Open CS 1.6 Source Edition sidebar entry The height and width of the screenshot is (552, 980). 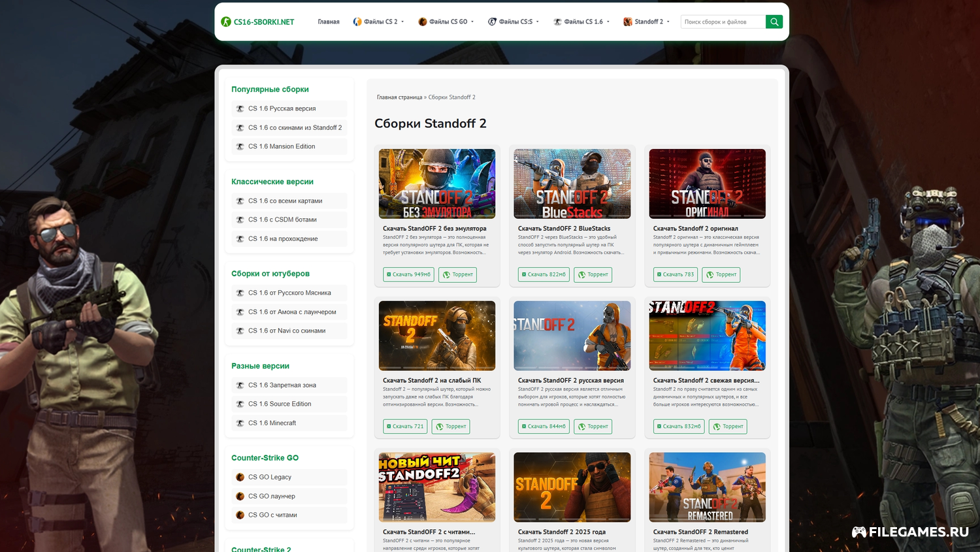pyautogui.click(x=280, y=404)
